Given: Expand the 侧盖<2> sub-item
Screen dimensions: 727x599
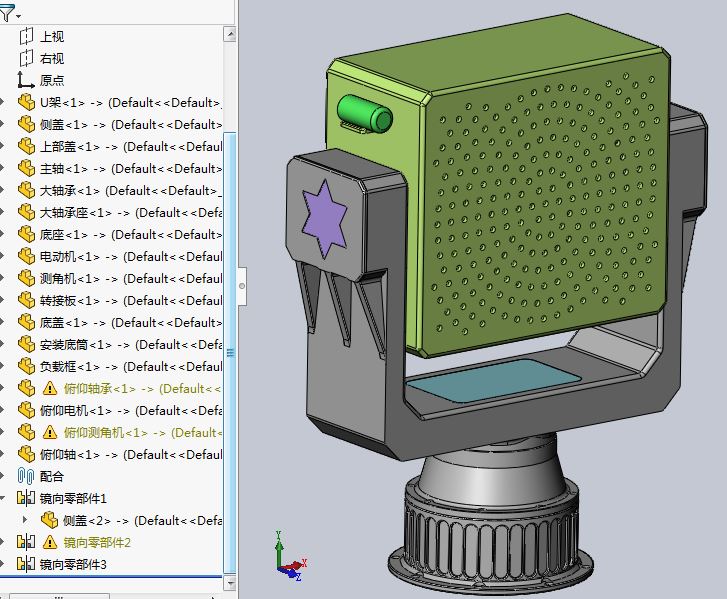Looking at the screenshot, I should (x=26, y=520).
